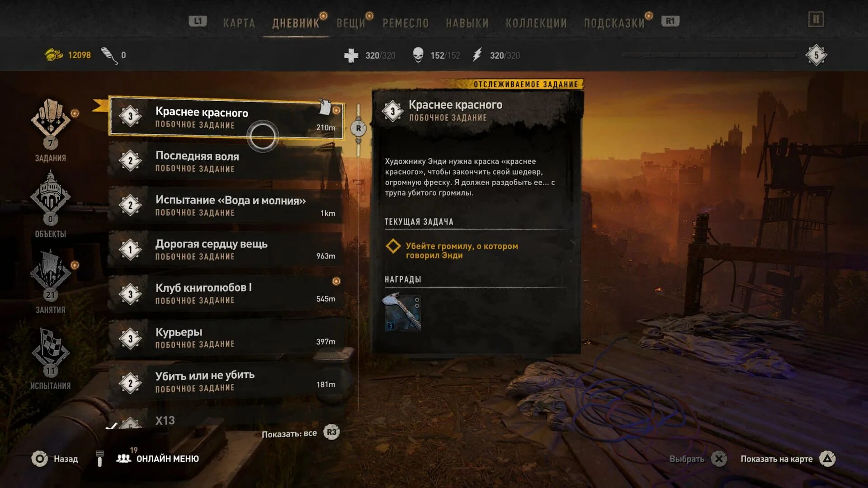Switch to the Карта tab
Viewport: 868px width, 488px height.
coord(239,23)
